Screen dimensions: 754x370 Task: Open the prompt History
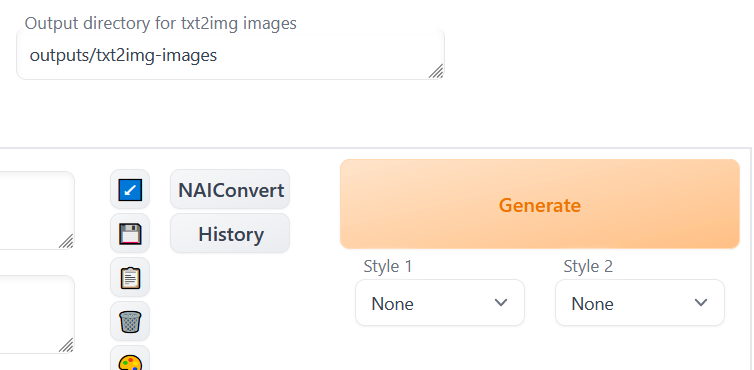click(230, 234)
